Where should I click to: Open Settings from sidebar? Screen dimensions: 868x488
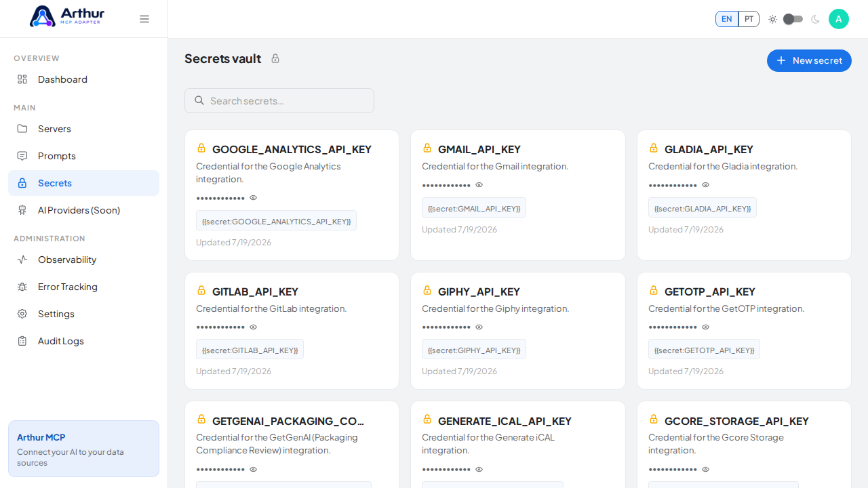[x=83, y=314]
